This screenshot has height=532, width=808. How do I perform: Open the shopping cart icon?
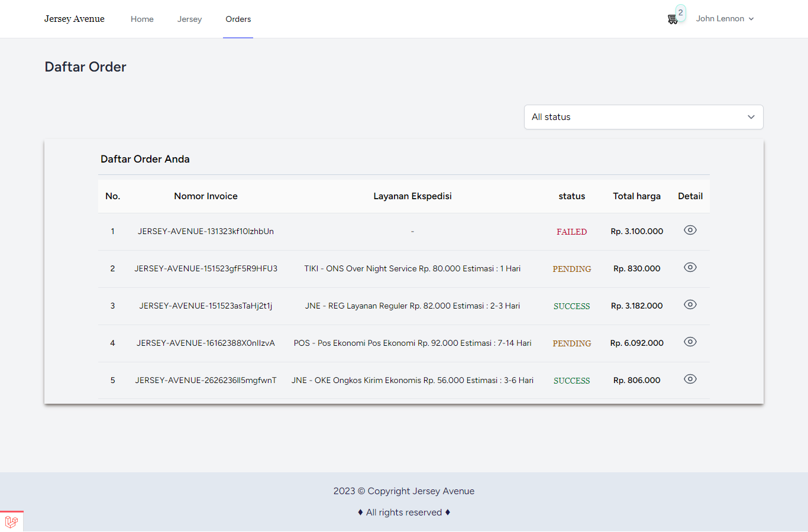(673, 20)
